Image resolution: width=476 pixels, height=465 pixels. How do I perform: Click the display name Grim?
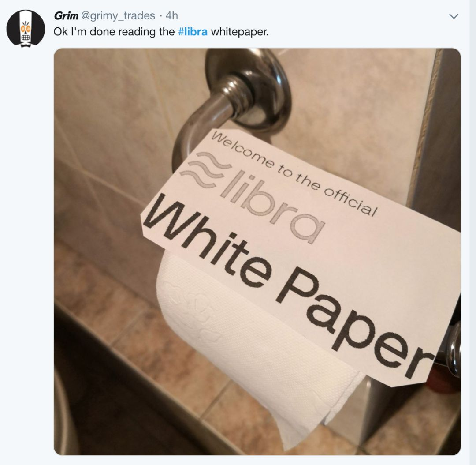(x=66, y=16)
